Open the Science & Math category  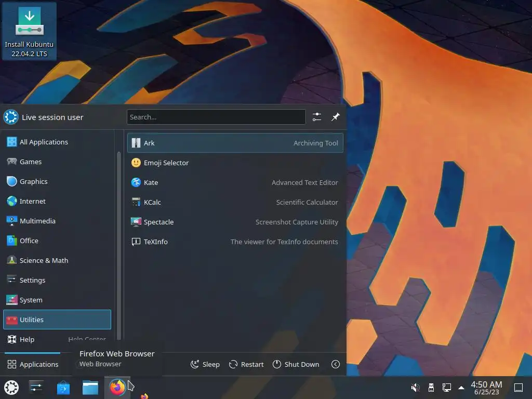point(57,260)
